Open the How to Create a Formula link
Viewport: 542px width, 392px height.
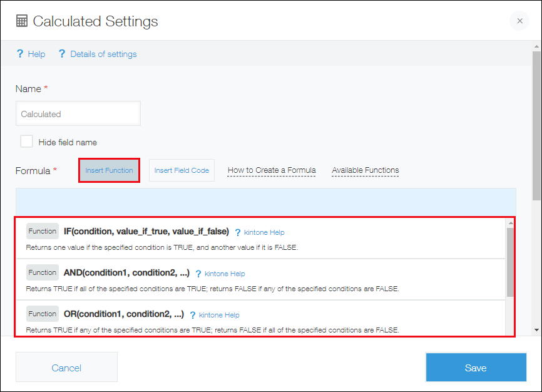pyautogui.click(x=271, y=170)
